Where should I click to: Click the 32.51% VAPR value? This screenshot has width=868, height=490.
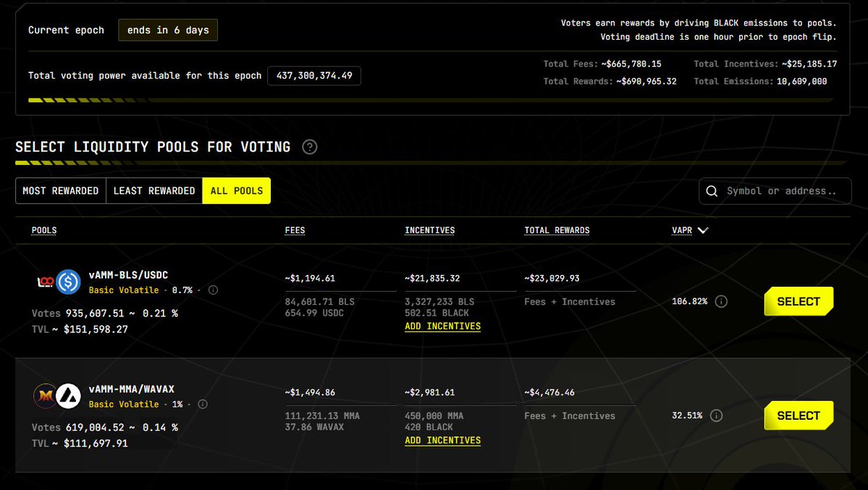(x=687, y=415)
